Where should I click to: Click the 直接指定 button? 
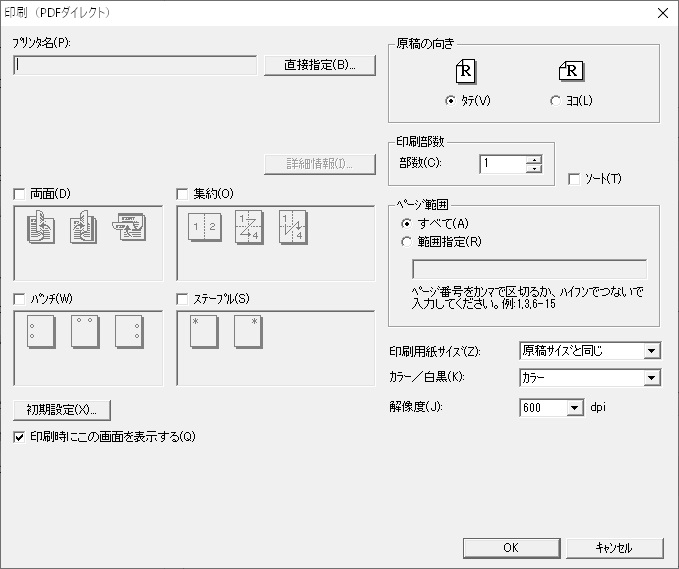[x=319, y=66]
